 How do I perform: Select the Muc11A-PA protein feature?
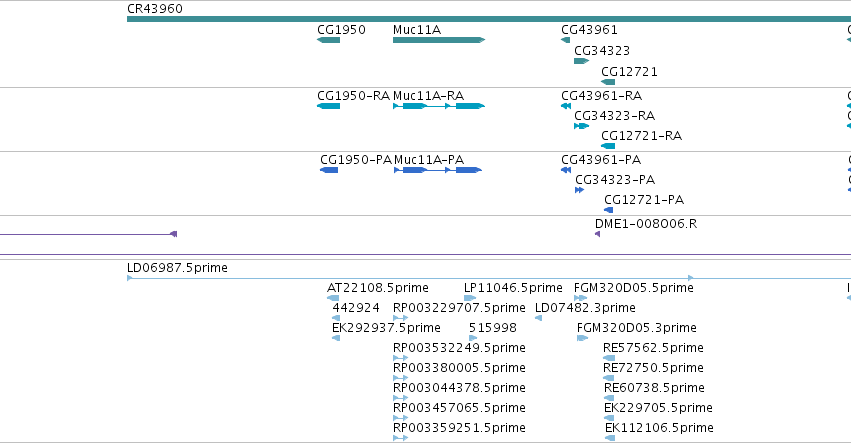point(438,170)
